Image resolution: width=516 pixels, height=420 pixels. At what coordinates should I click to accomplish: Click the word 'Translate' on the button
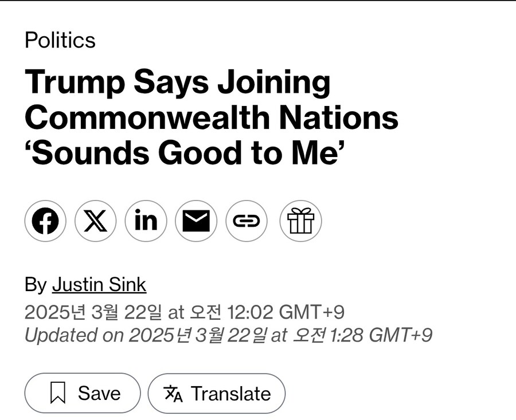230,394
